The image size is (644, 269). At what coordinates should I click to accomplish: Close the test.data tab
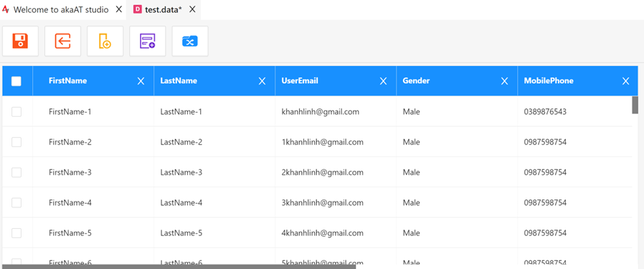coord(192,9)
